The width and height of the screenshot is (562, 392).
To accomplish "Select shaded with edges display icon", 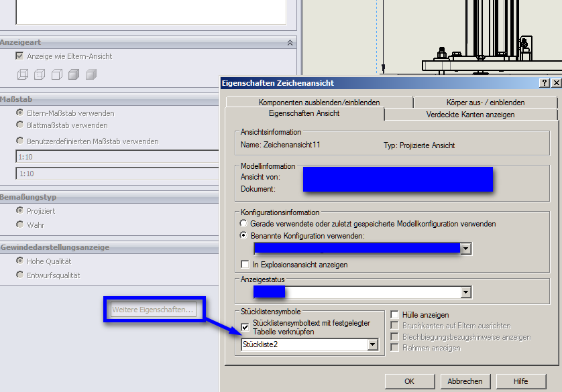I will pos(74,74).
